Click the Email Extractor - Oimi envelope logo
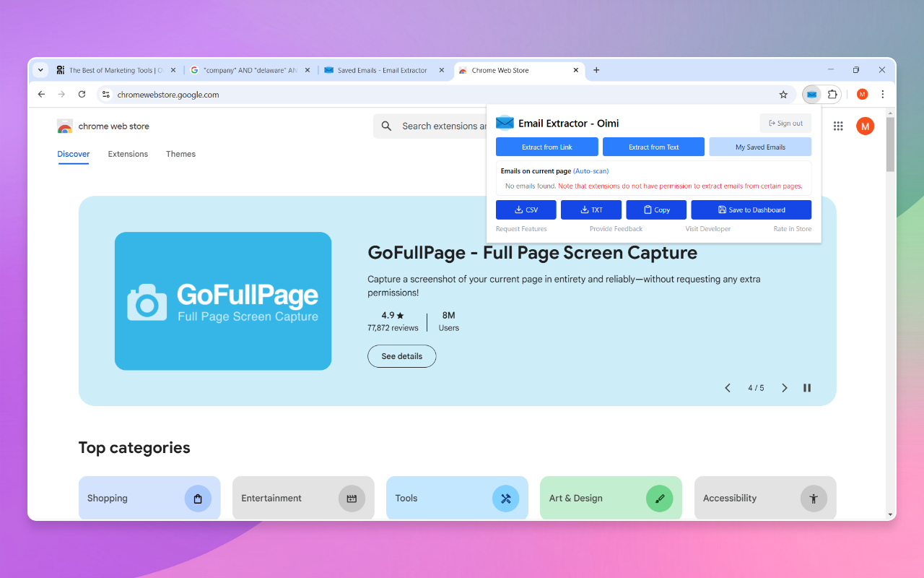The image size is (924, 578). point(505,123)
